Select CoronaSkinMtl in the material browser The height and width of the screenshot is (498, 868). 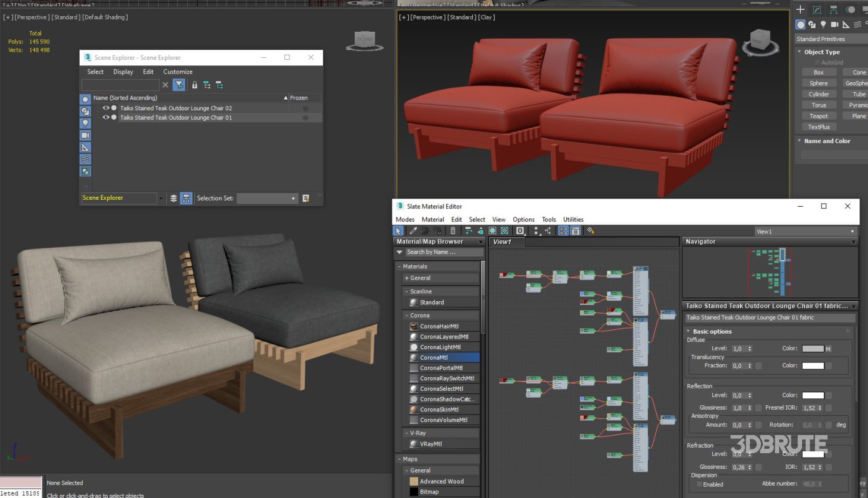point(439,410)
